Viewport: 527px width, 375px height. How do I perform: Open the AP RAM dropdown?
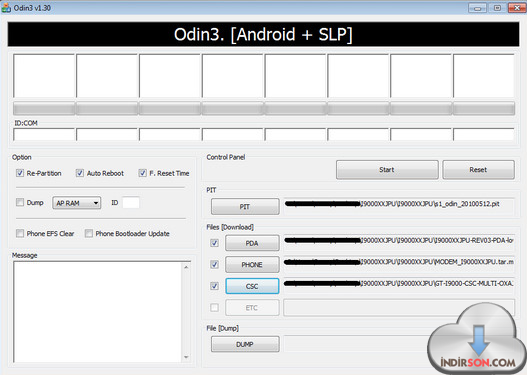pyautogui.click(x=77, y=203)
